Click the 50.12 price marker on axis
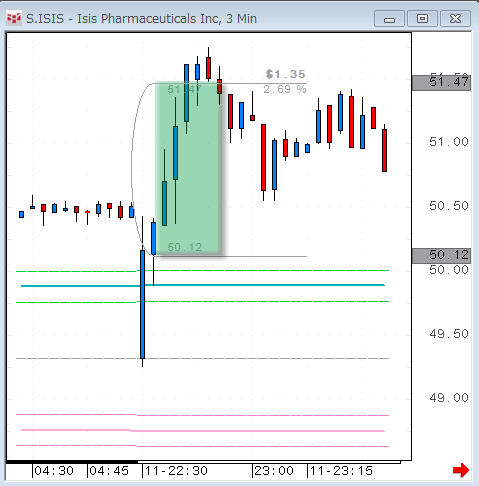This screenshot has height=486, width=479. (x=441, y=256)
